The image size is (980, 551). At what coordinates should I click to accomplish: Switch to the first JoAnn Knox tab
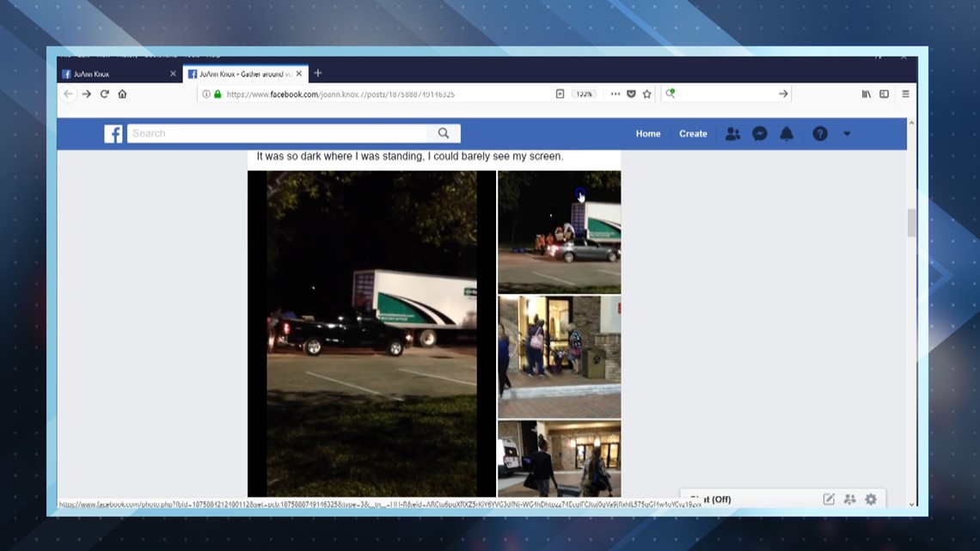click(x=112, y=73)
